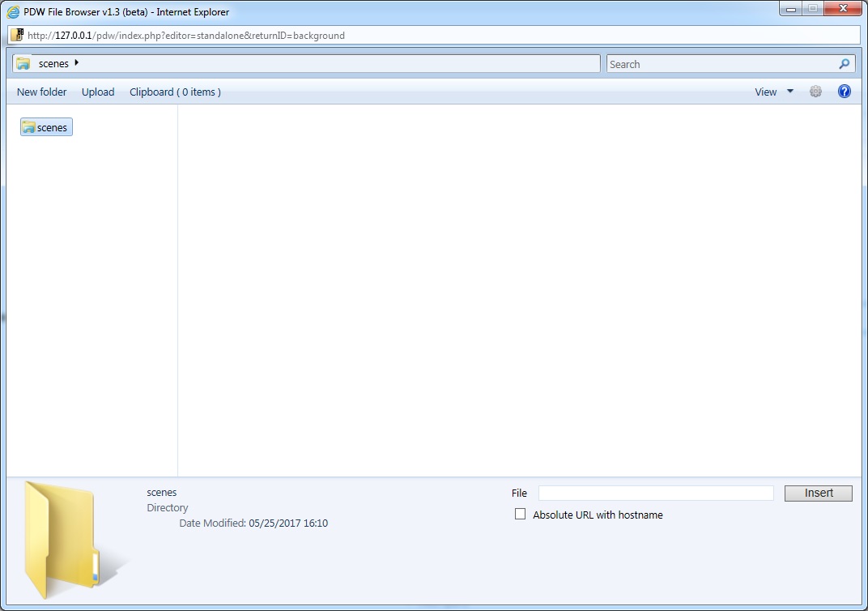Close the Internet Explorer window
The width and height of the screenshot is (868, 611).
[843, 8]
